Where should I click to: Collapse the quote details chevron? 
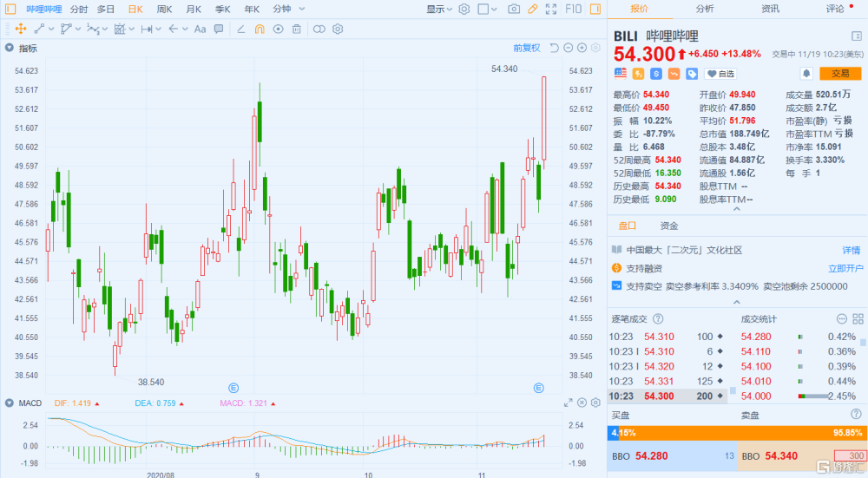coord(737,210)
